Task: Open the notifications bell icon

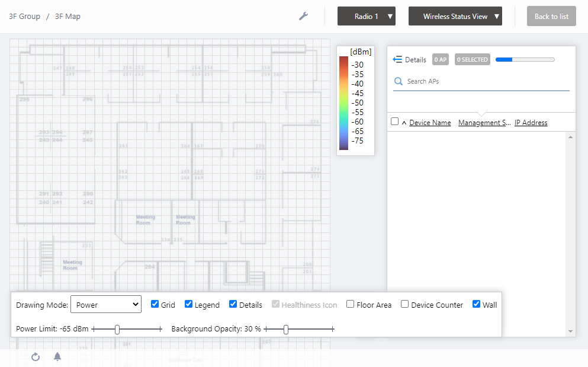Action: (57, 357)
